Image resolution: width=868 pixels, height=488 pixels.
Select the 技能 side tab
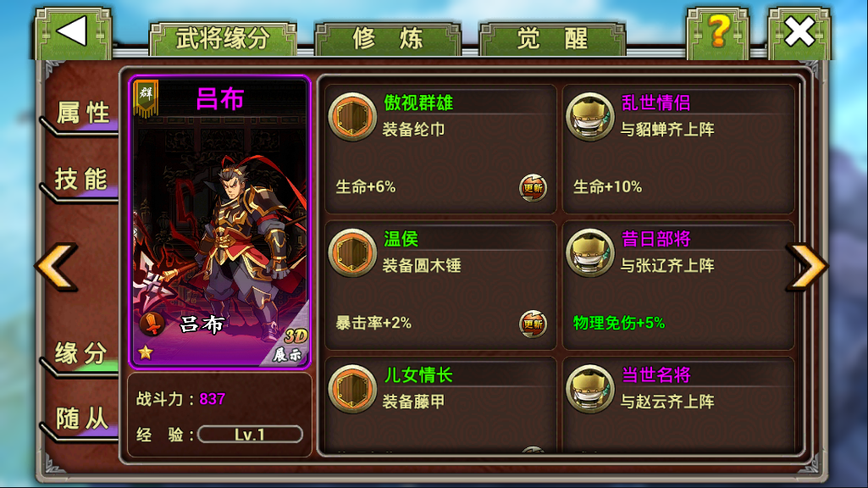click(x=80, y=180)
